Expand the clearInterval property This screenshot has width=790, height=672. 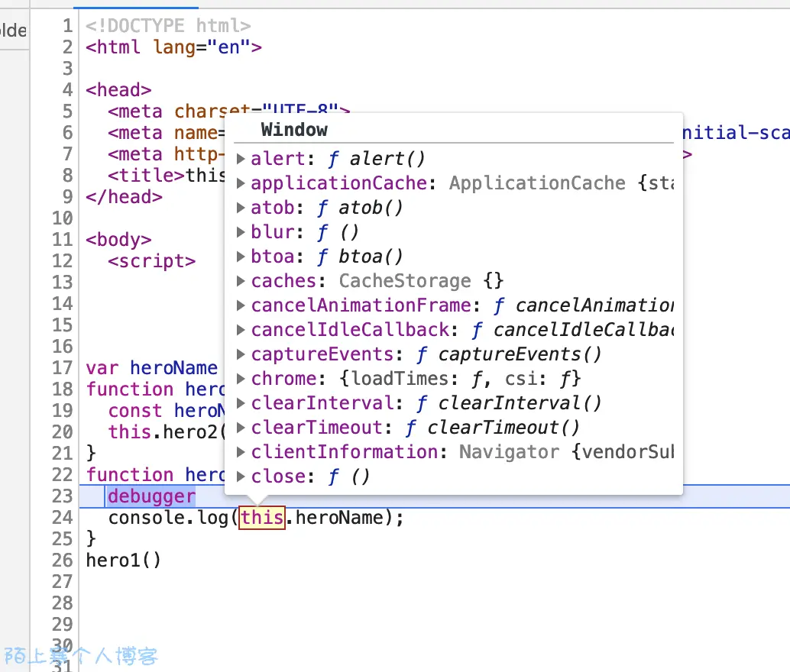(241, 403)
